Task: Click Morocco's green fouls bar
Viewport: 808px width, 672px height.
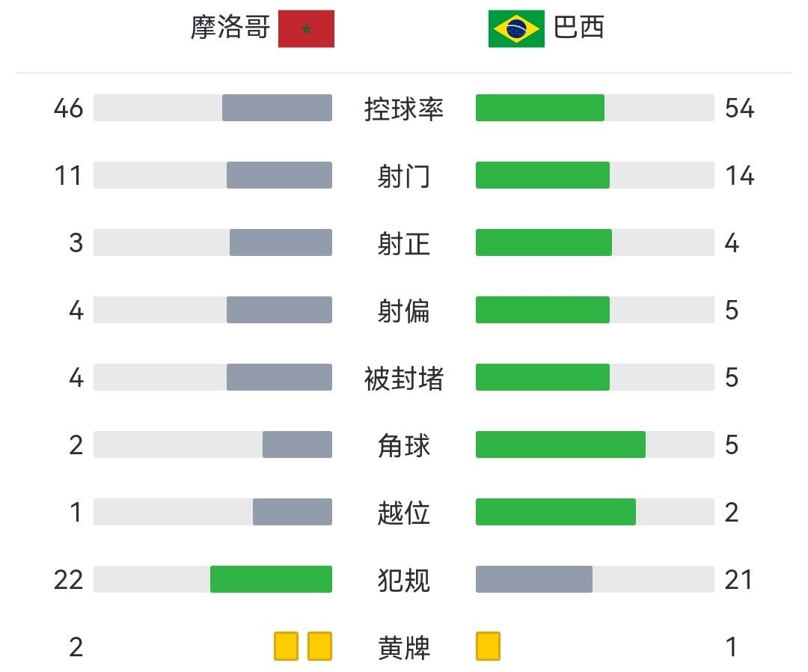Action: click(271, 579)
